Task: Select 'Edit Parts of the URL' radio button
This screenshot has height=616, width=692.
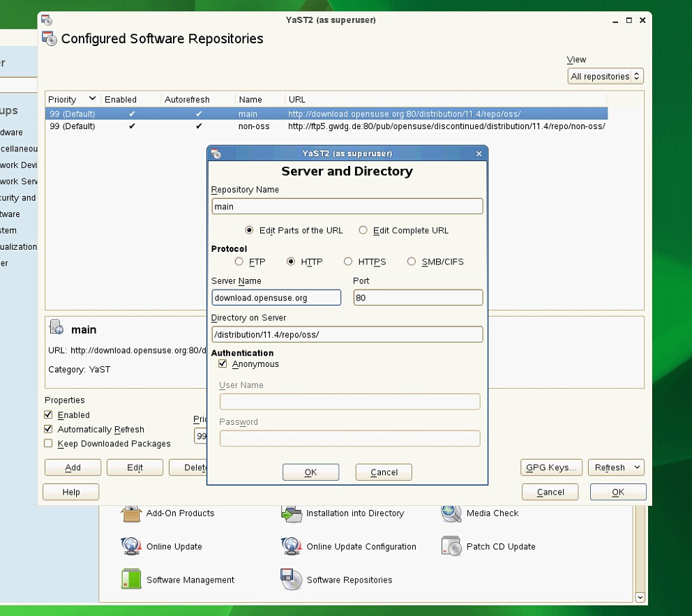Action: [249, 230]
